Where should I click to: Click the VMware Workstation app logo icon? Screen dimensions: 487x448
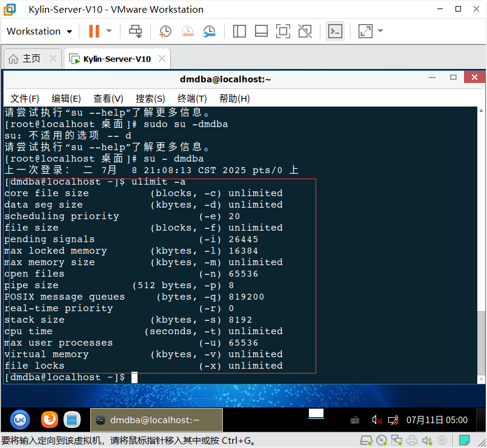pyautogui.click(x=9, y=9)
